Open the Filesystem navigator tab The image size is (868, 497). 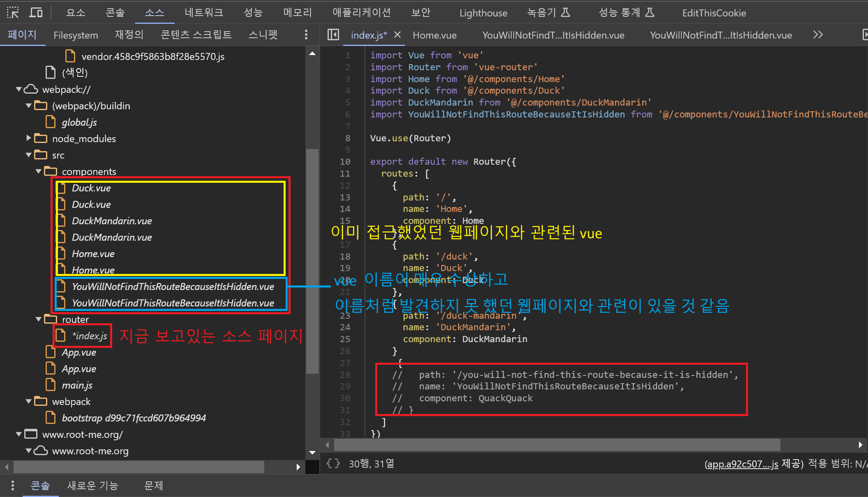[x=76, y=35]
